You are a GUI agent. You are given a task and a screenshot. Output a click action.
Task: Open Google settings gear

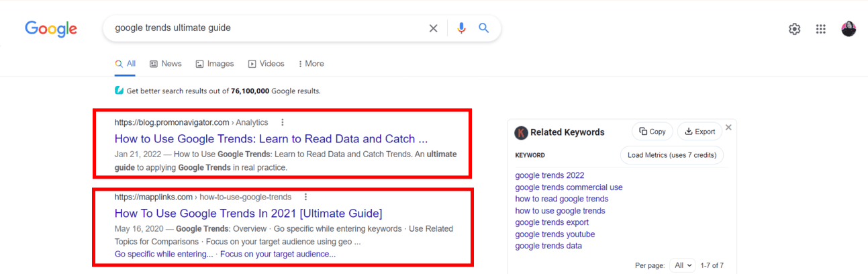click(x=795, y=29)
